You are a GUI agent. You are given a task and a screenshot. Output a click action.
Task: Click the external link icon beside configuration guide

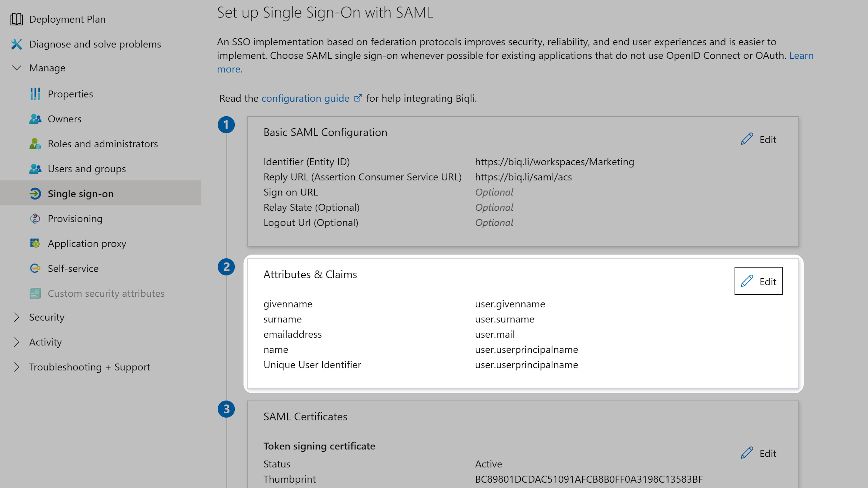358,98
